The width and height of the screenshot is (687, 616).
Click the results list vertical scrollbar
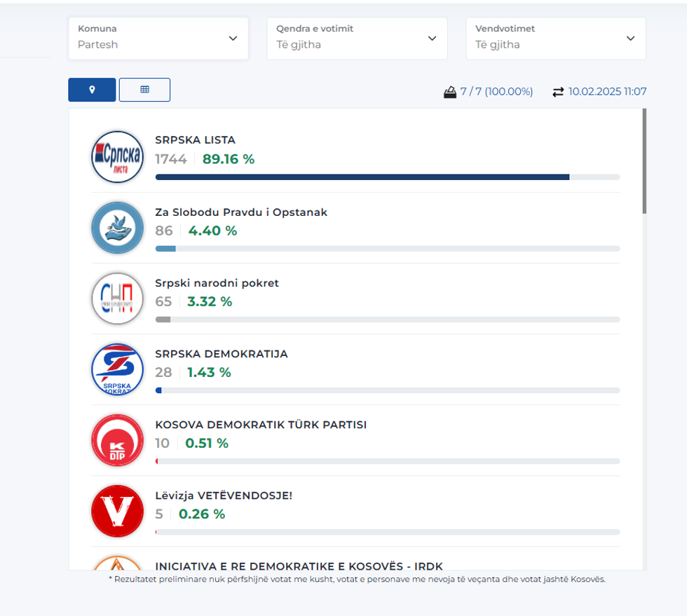[x=644, y=161]
